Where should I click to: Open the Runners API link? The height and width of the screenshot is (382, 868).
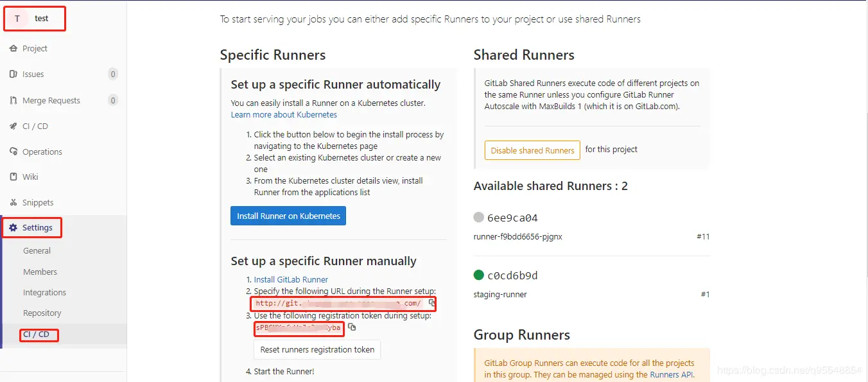672,374
